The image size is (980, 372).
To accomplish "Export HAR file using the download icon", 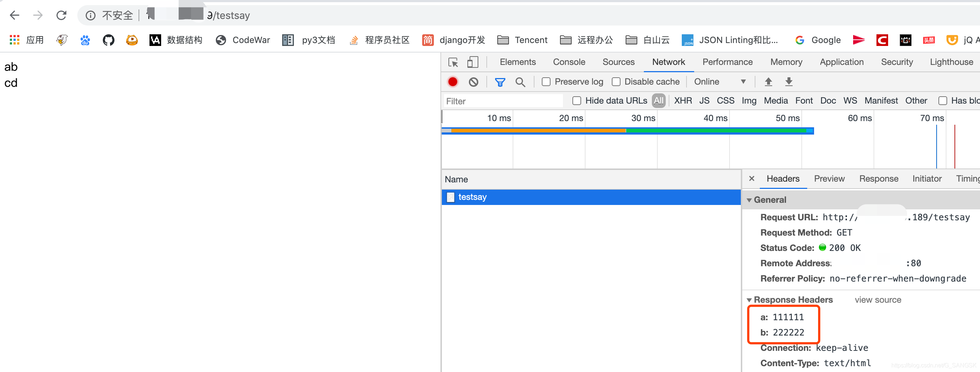I will (789, 81).
